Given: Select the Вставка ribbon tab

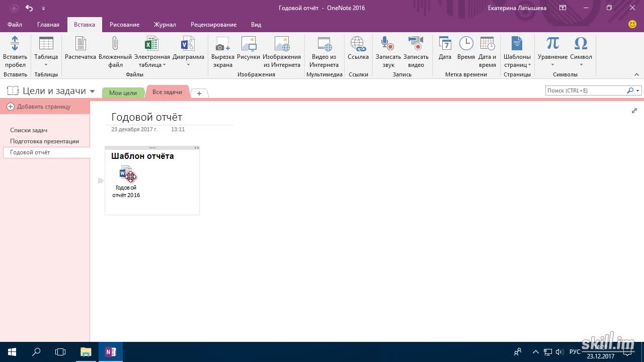Looking at the screenshot, I should (85, 25).
